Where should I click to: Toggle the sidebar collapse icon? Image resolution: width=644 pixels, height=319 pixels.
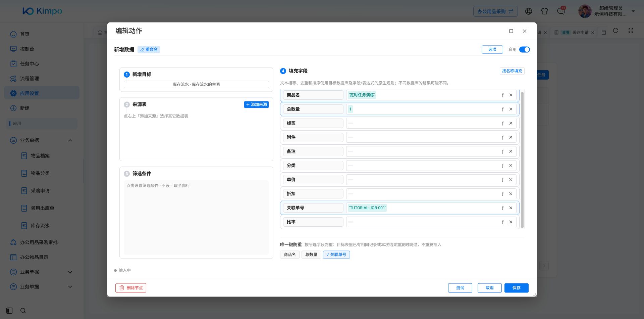(x=9, y=311)
